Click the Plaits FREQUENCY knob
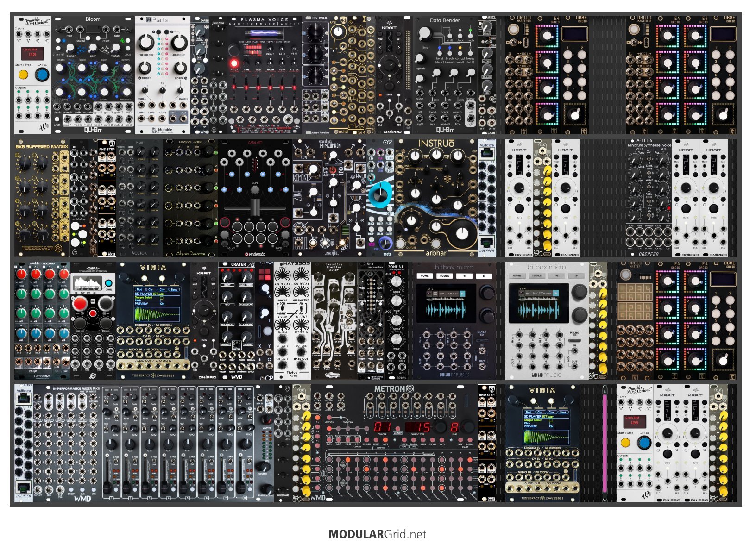The image size is (756, 544). coord(146,43)
